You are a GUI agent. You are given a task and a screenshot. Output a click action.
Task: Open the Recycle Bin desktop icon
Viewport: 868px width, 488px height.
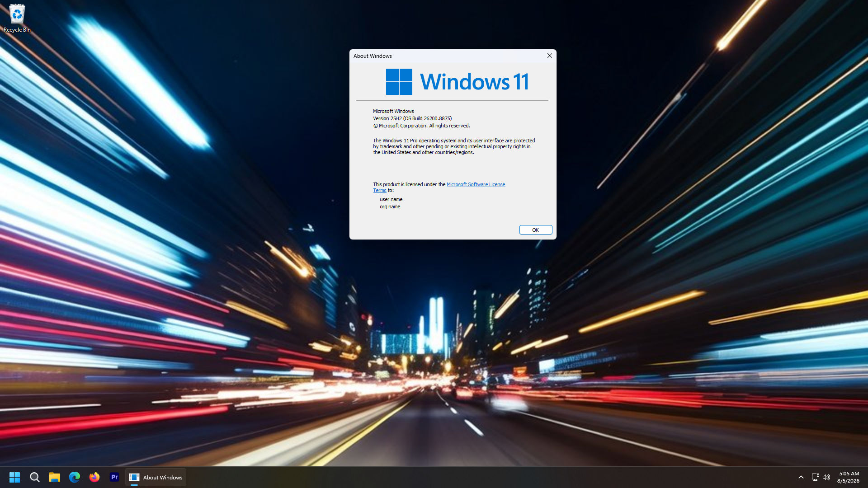(x=17, y=19)
